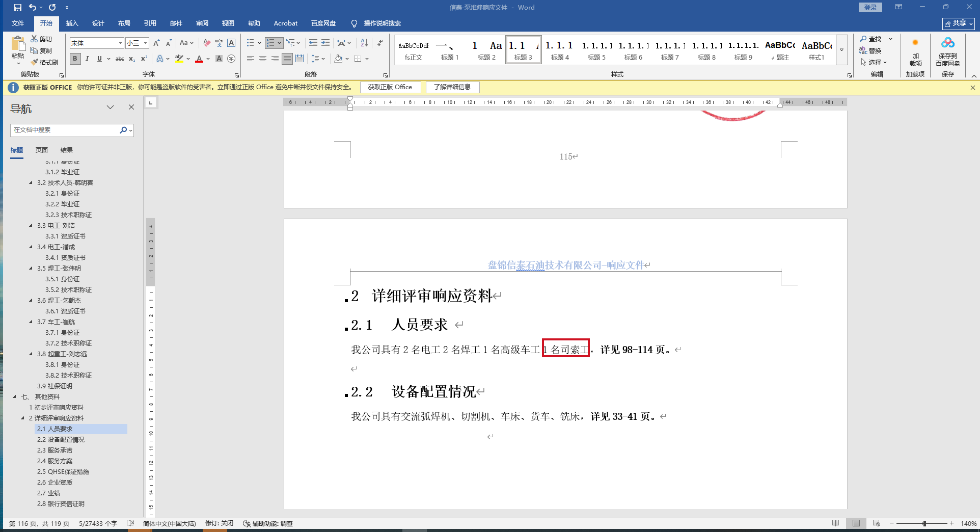Click the Save icon in quick access toolbar

18,8
